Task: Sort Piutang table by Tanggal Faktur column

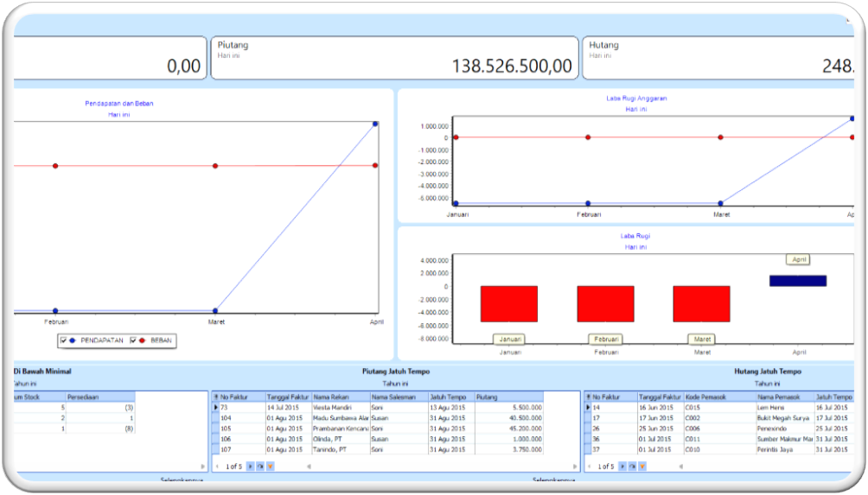Action: click(x=289, y=397)
